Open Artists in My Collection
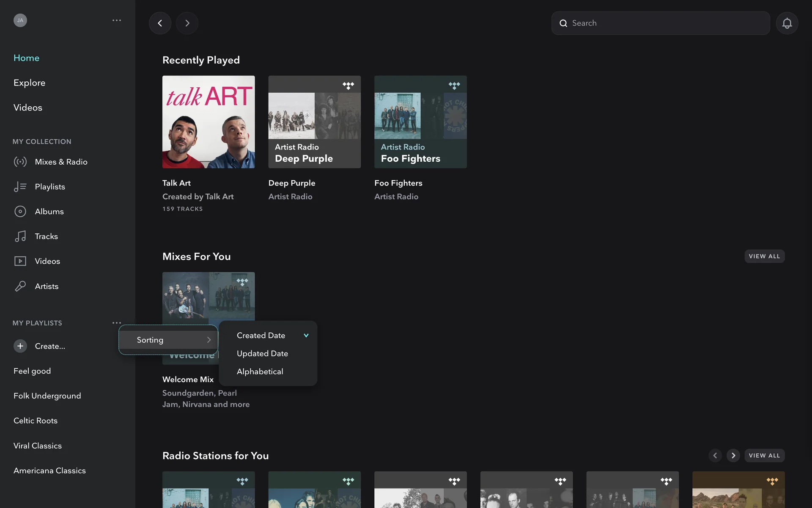 point(47,286)
